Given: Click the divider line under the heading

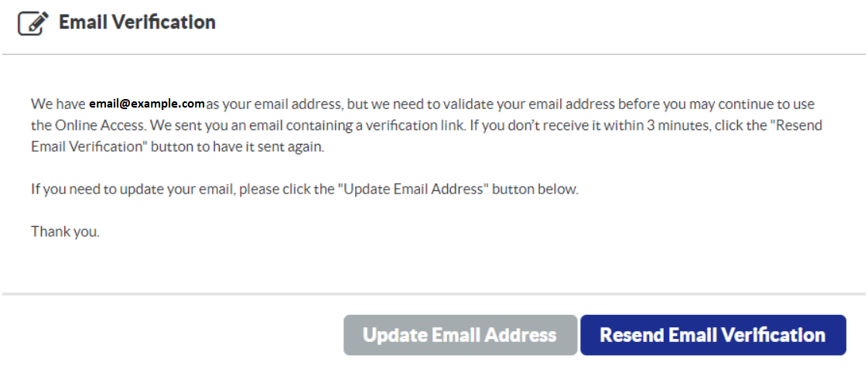Looking at the screenshot, I should click(x=433, y=54).
